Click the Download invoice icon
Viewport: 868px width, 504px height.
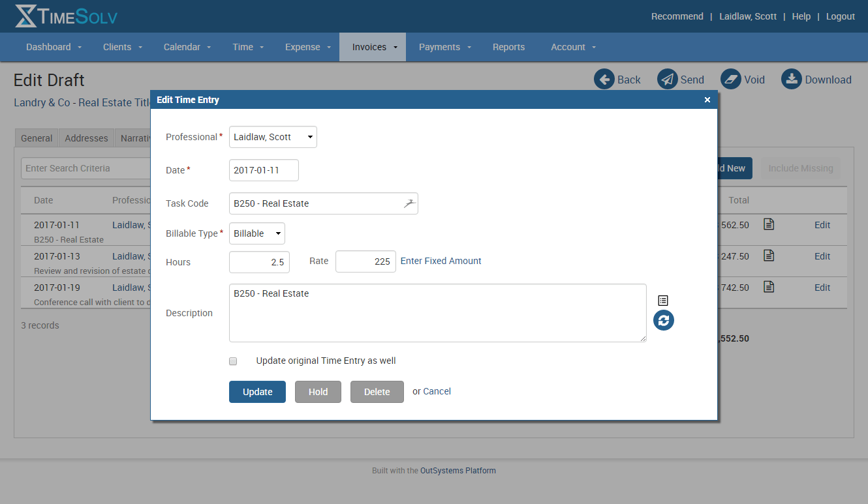click(791, 80)
